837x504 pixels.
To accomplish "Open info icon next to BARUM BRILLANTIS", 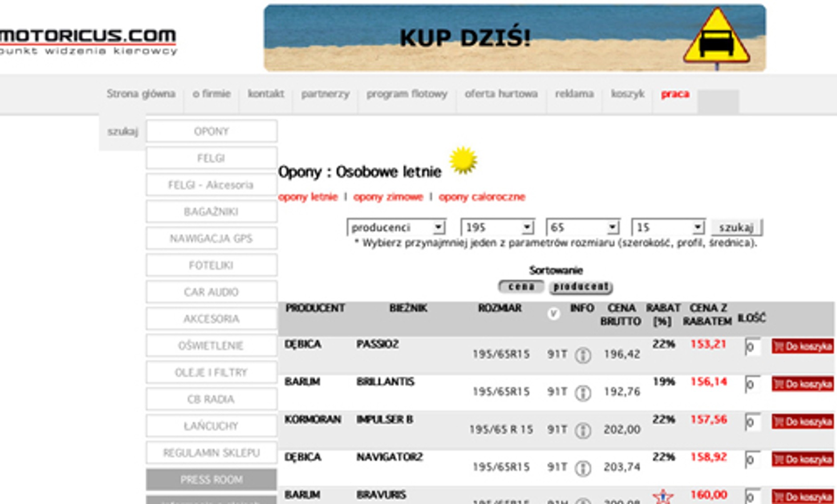I will (x=583, y=392).
